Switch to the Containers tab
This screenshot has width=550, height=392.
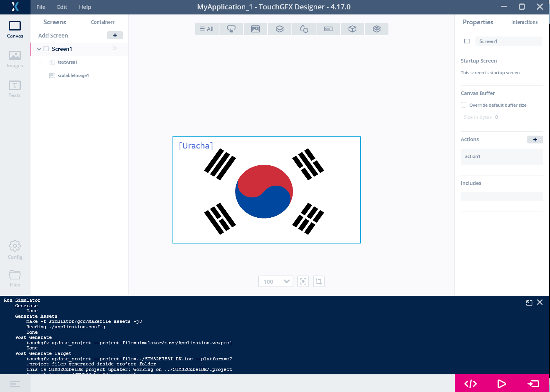(102, 22)
